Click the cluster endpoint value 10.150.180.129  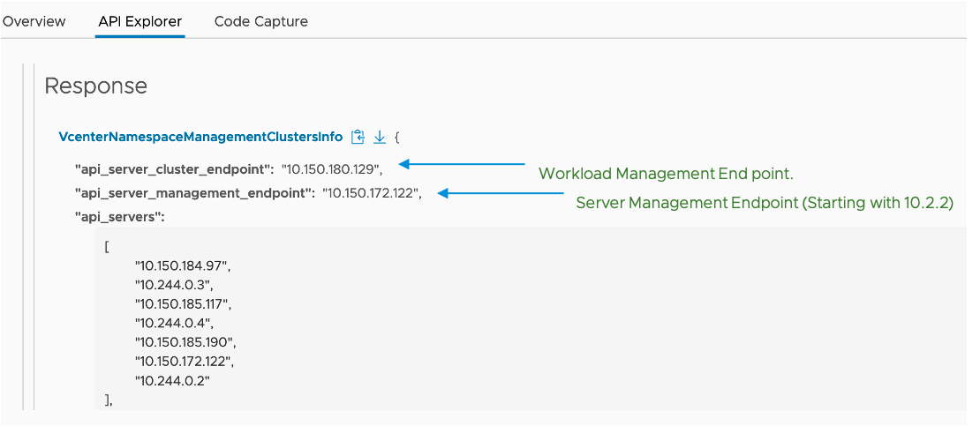(330, 168)
